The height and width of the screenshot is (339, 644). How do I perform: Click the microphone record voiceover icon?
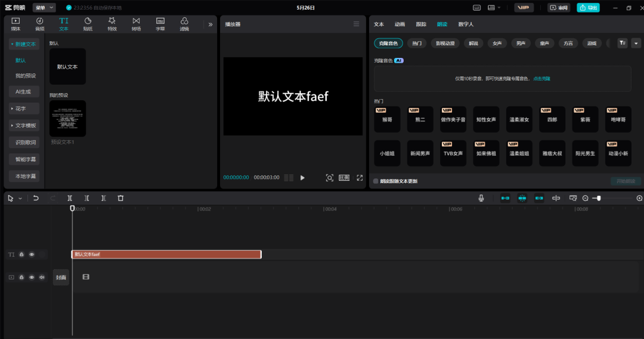[x=481, y=198]
